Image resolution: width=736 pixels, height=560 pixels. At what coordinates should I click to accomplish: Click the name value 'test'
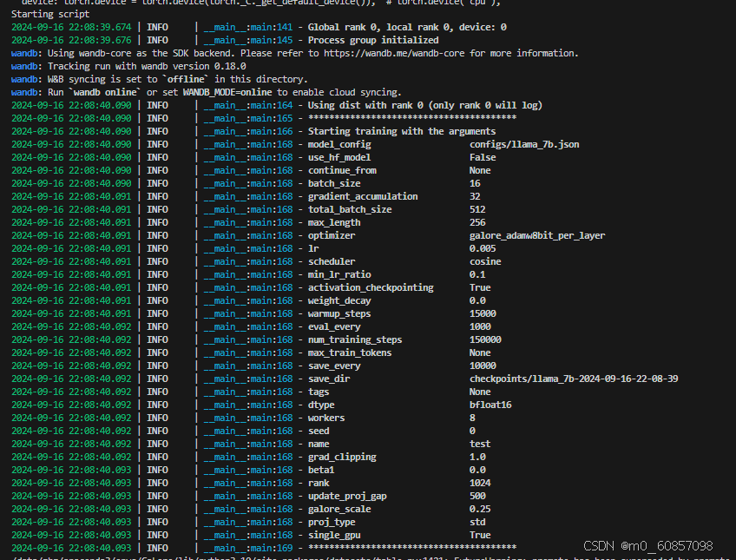click(480, 444)
